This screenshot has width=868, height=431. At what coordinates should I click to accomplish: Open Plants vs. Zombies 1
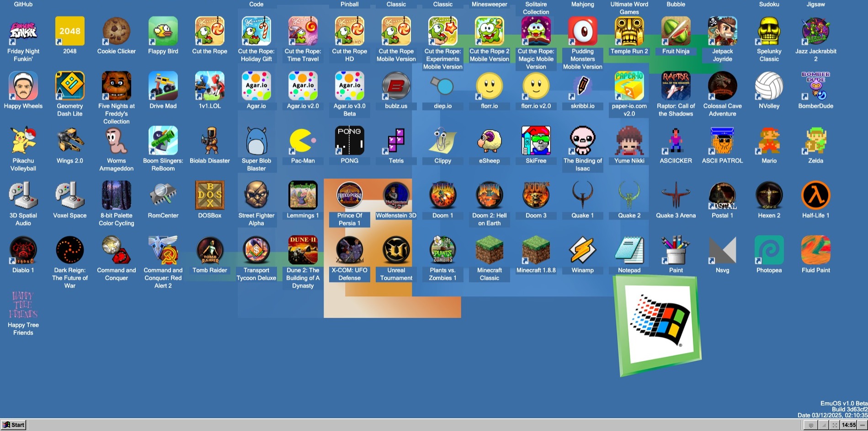pyautogui.click(x=443, y=250)
